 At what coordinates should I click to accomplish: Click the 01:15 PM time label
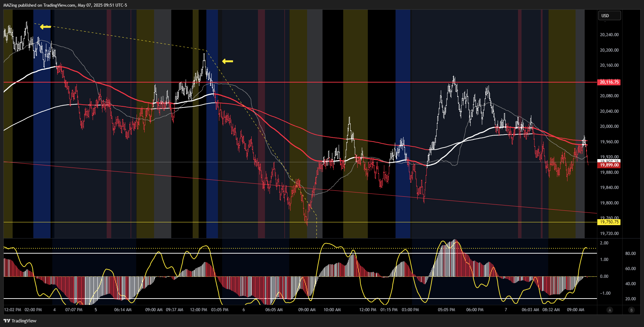(389, 310)
